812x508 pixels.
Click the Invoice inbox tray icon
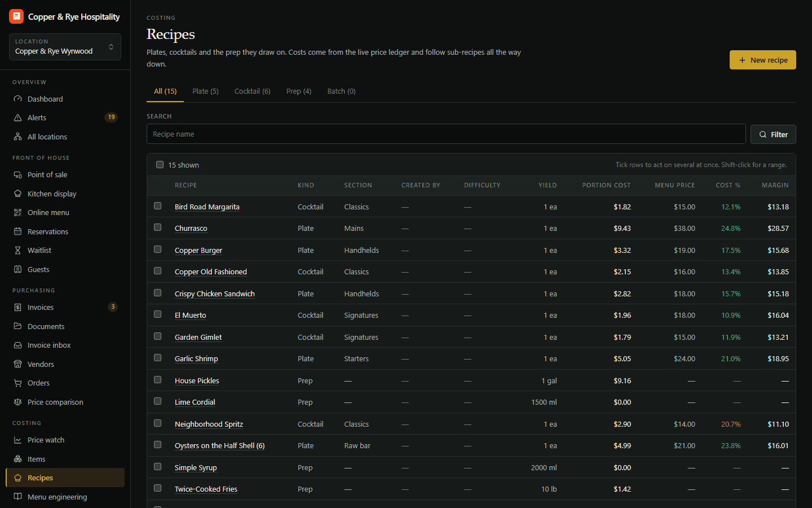[x=17, y=345]
